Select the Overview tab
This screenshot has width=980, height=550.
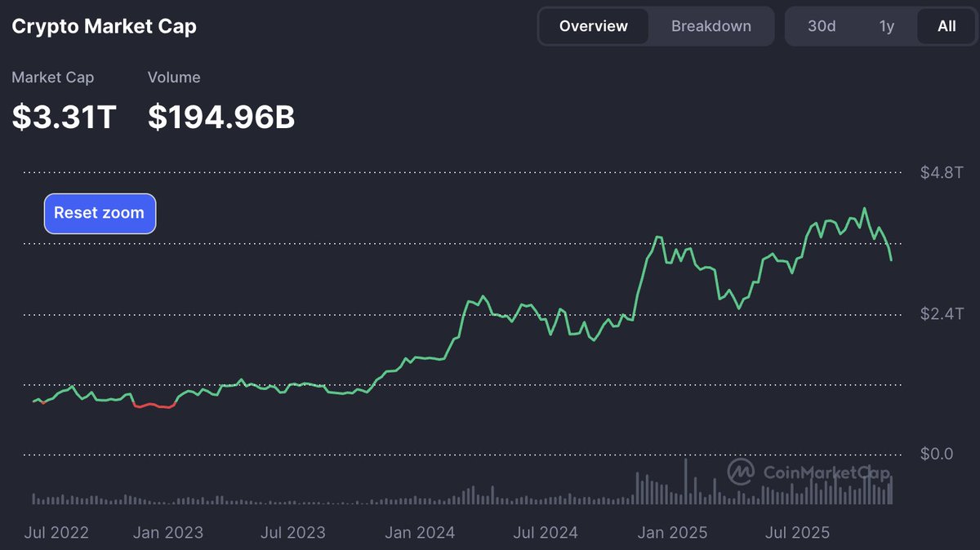pos(593,25)
